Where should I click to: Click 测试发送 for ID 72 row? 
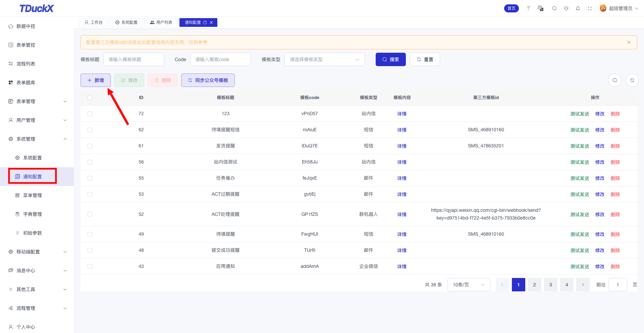point(580,114)
